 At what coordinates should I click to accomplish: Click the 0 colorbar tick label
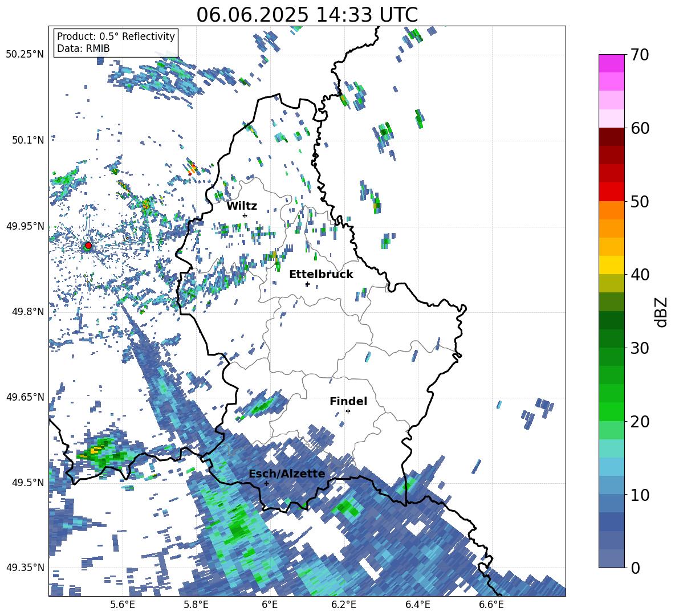pyautogui.click(x=635, y=568)
